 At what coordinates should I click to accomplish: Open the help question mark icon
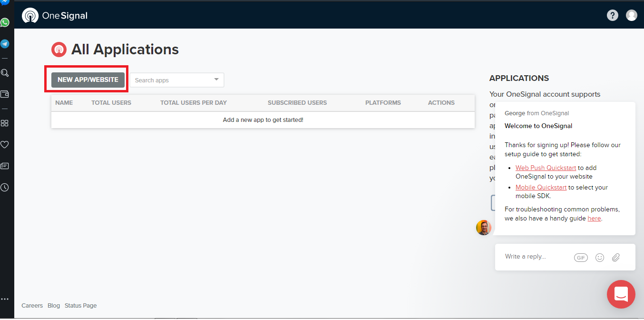[613, 15]
